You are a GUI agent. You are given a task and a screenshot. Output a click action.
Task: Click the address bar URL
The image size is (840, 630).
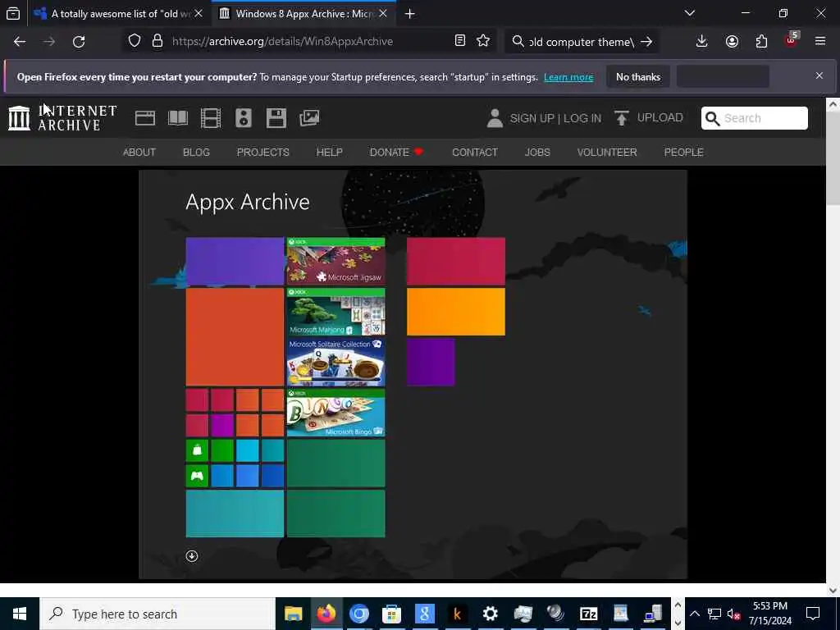point(282,41)
